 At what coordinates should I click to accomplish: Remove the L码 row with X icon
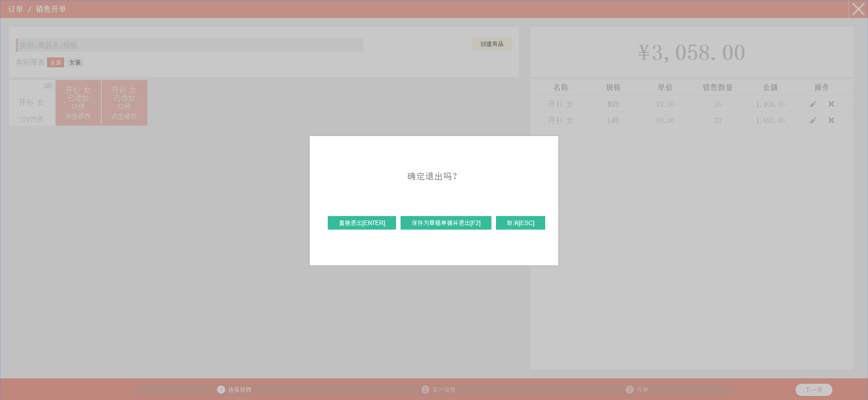click(831, 120)
